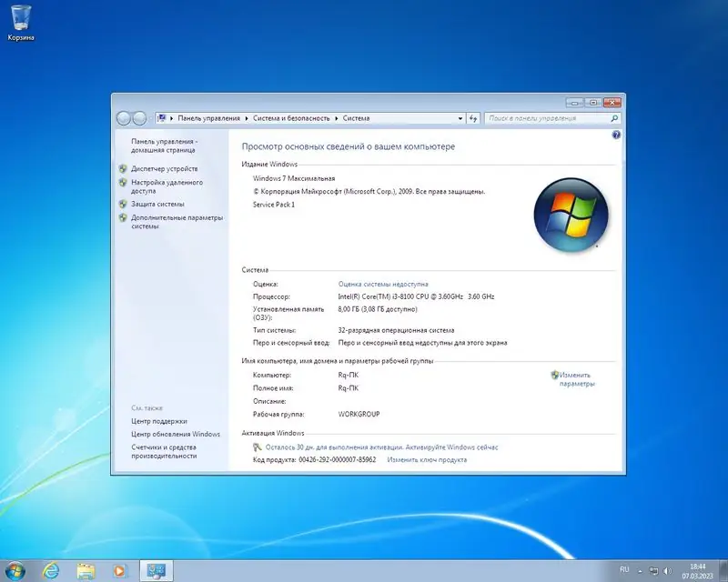Image resolution: width=728 pixels, height=582 pixels.
Task: Click the control panel icon in address bar
Action: point(162,118)
